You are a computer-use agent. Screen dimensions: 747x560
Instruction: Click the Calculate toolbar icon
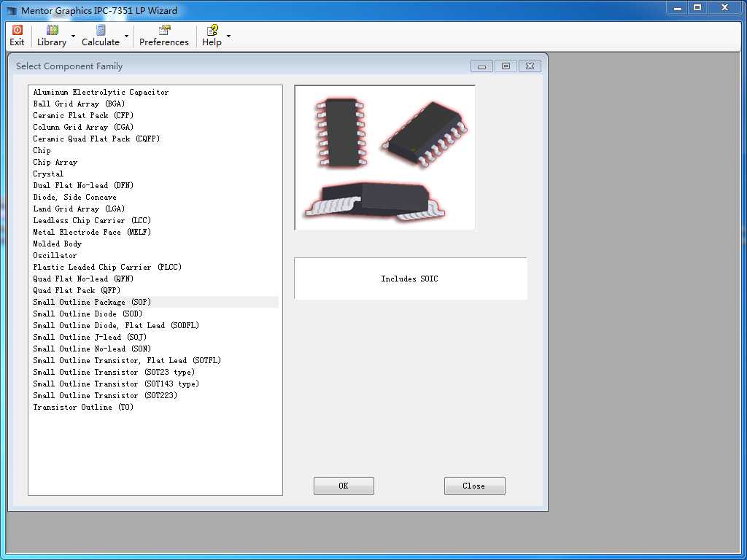101,36
